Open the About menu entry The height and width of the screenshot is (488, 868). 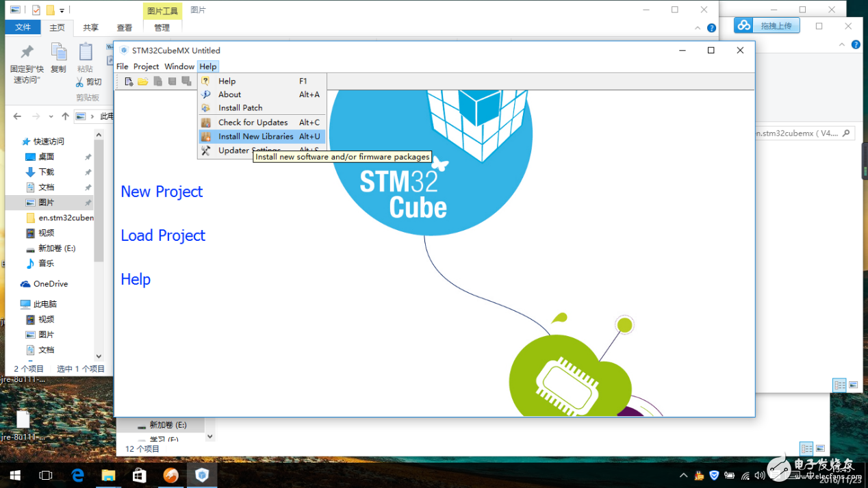pos(261,94)
